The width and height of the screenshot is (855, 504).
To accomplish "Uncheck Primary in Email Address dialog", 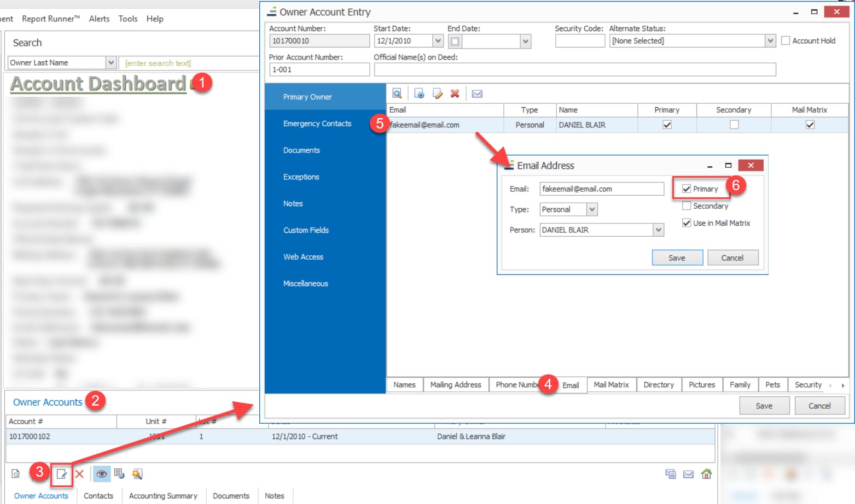I will (x=687, y=189).
